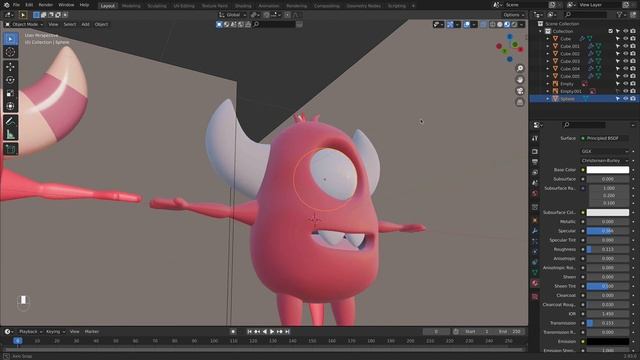Open the Christensen-Burley subsurface method dropdown
This screenshot has width=640, height=360.
click(604, 160)
